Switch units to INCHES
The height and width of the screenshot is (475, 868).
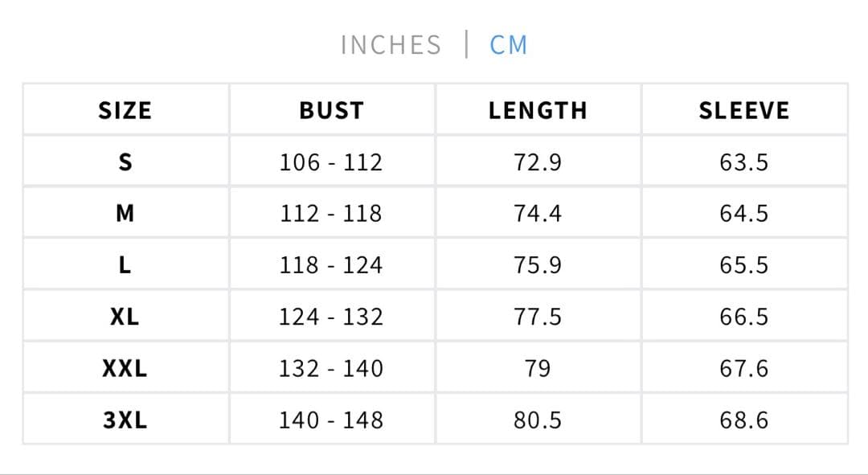(391, 45)
